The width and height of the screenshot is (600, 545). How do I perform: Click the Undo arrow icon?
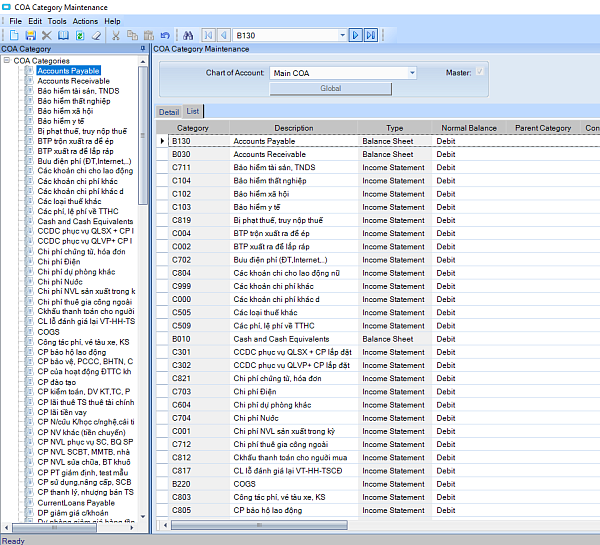coord(165,36)
